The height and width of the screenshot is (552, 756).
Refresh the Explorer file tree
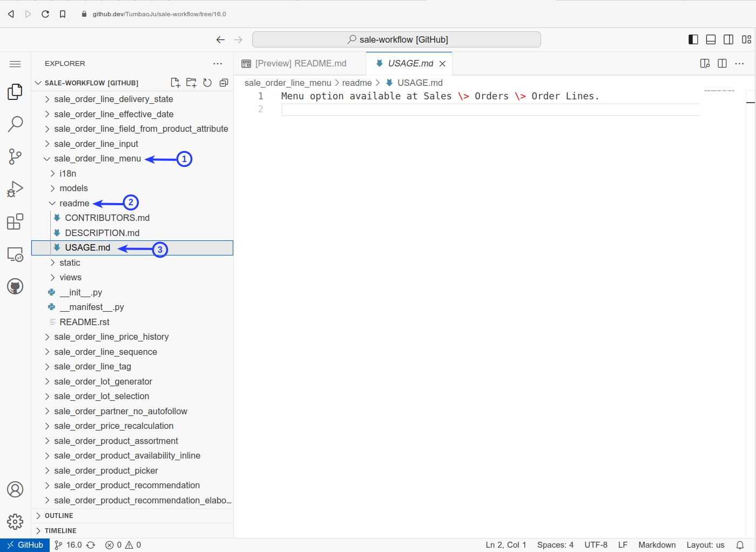(207, 83)
